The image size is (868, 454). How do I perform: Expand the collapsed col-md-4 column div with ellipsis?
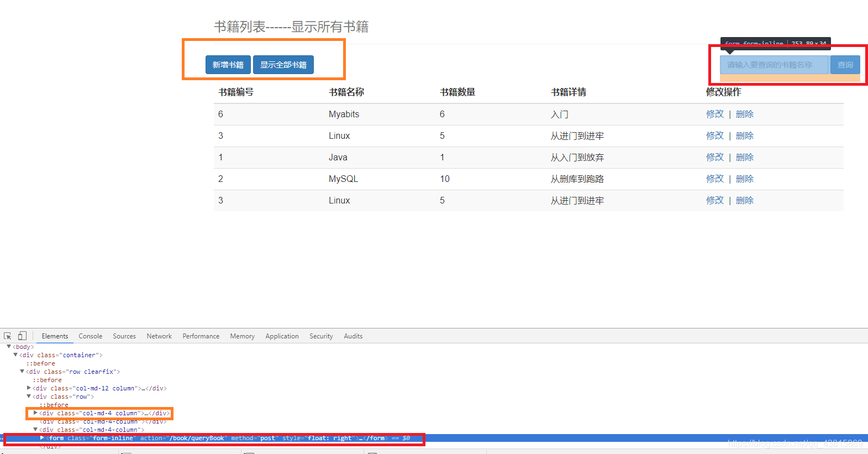click(x=35, y=413)
